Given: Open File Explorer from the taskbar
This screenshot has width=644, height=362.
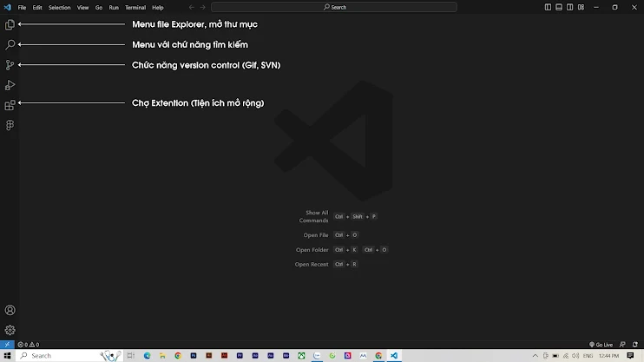Looking at the screenshot, I should (162, 355).
